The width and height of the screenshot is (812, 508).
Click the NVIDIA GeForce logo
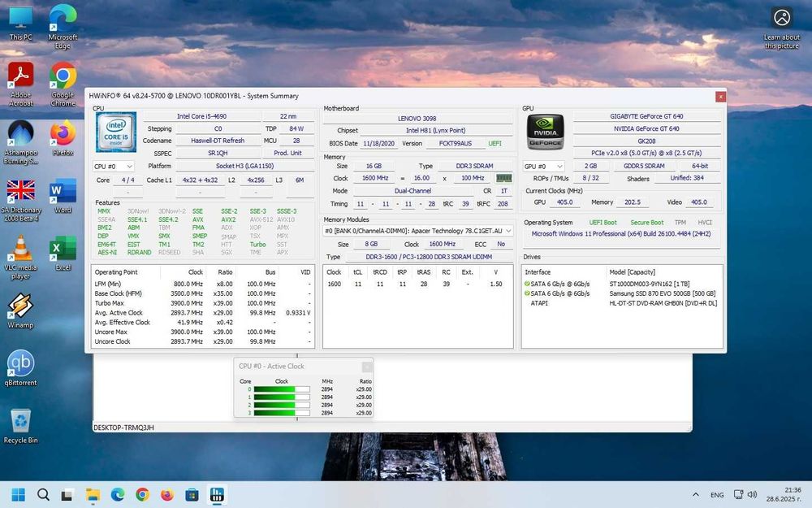545,132
